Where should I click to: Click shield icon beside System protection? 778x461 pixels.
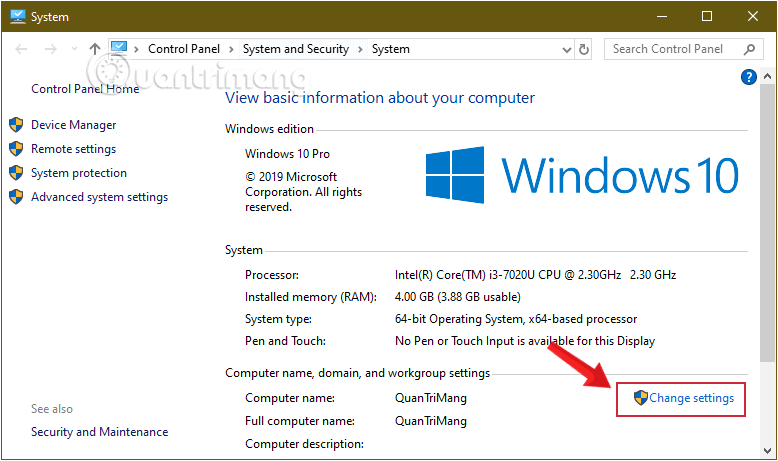point(16,172)
